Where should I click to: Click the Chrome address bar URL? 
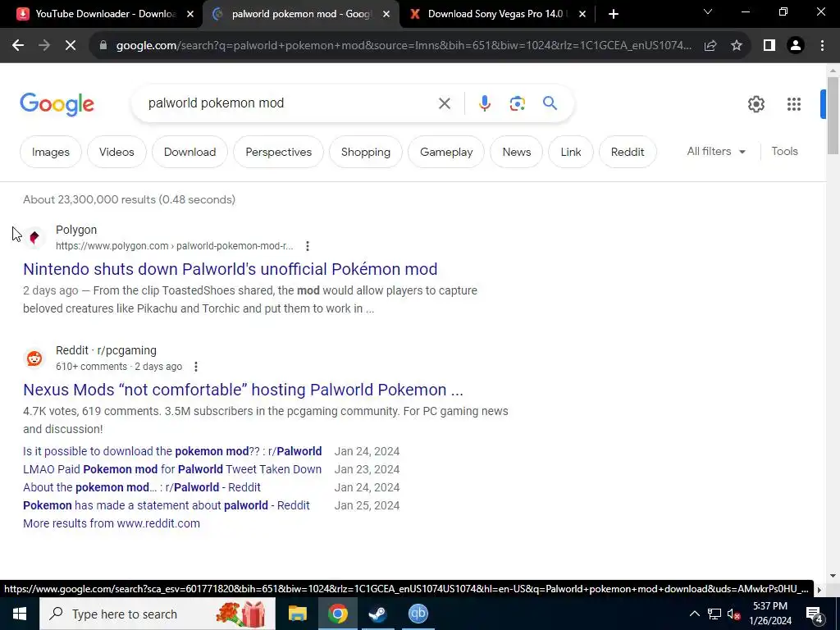[x=404, y=46]
